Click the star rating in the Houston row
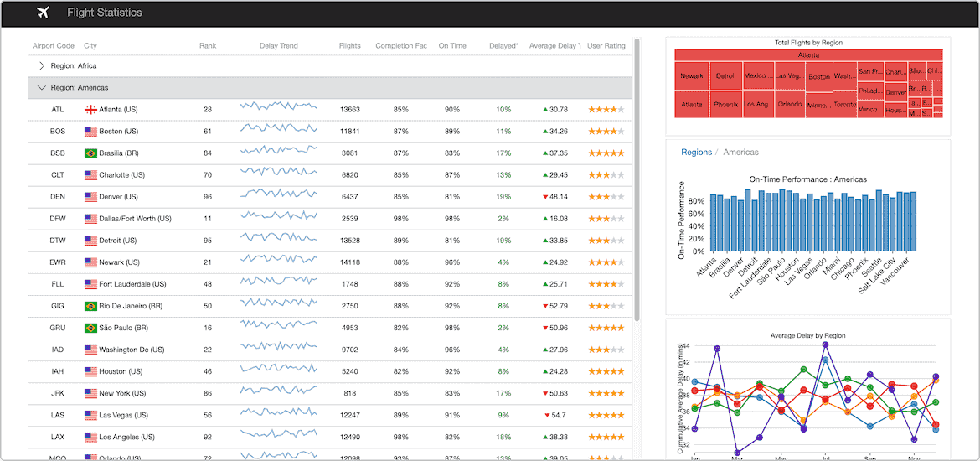The height and width of the screenshot is (461, 980). point(606,371)
